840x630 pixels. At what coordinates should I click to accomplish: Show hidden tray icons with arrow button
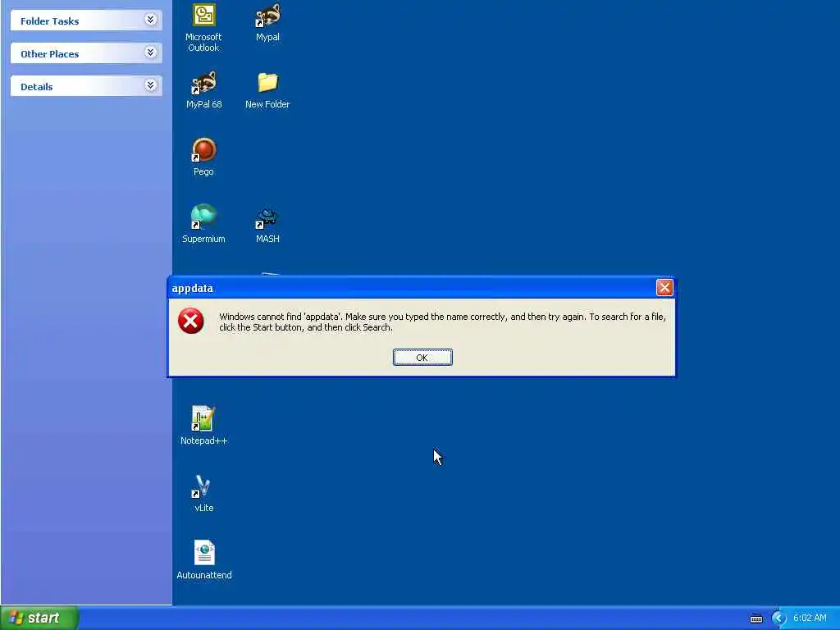(x=778, y=619)
